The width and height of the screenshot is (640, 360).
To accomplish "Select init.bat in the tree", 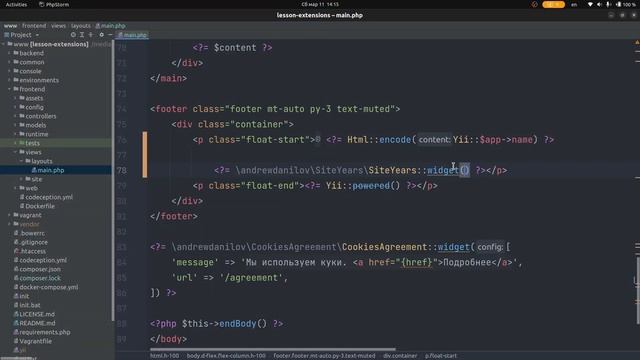I will [x=30, y=305].
